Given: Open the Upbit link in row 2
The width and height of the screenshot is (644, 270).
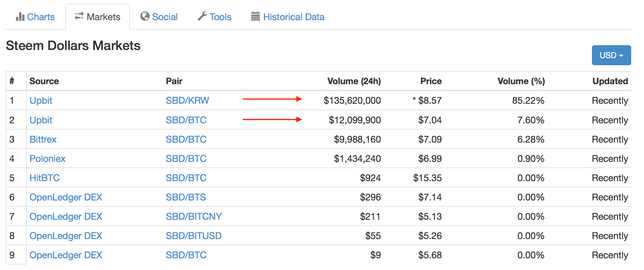Looking at the screenshot, I should (41, 120).
